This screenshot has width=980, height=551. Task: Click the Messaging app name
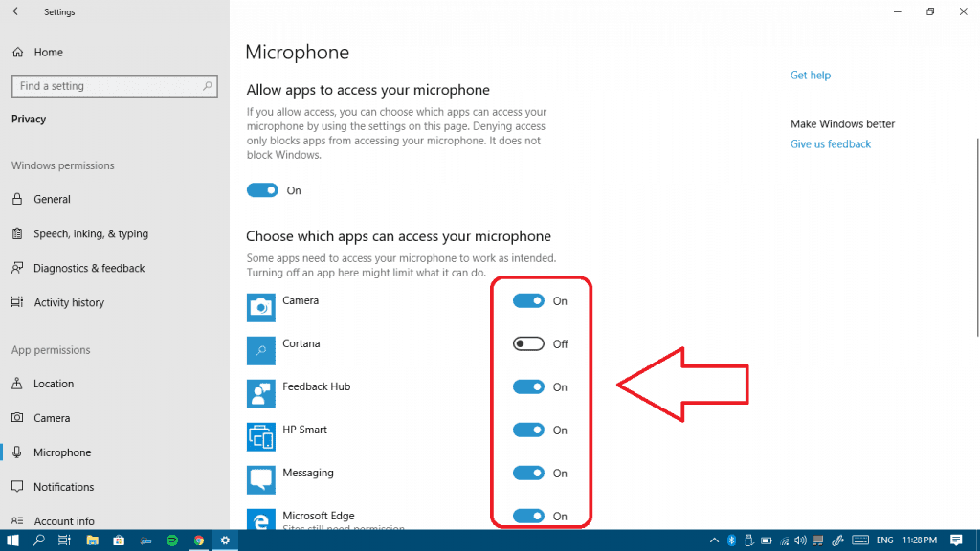[x=308, y=473]
